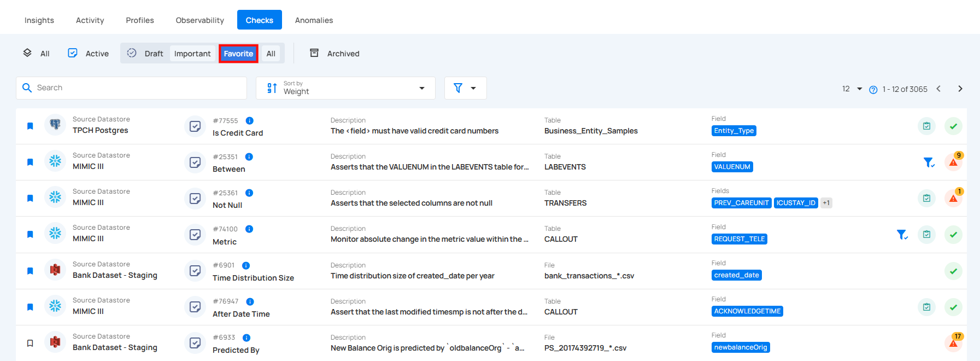Click into the Search field
Screen dimensions: 980x361
131,88
